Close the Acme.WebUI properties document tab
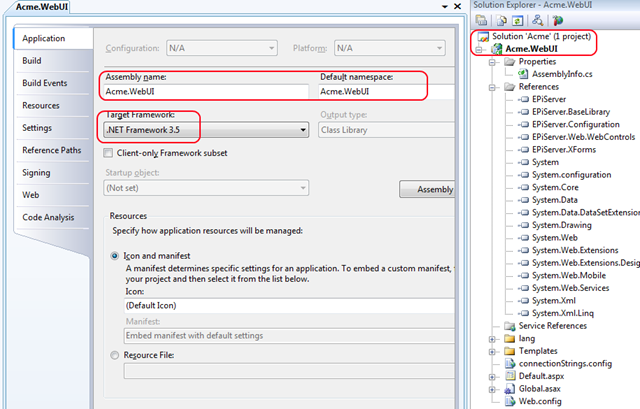 [x=453, y=8]
